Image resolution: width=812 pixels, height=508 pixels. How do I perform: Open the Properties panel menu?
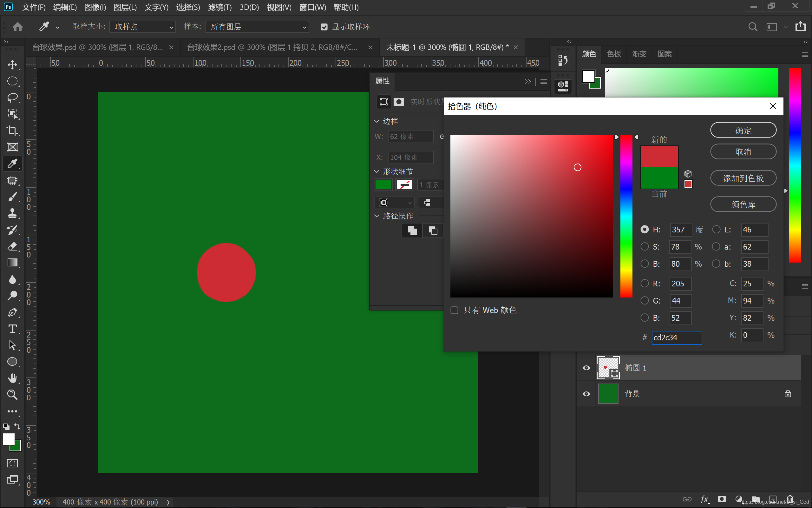pyautogui.click(x=544, y=82)
